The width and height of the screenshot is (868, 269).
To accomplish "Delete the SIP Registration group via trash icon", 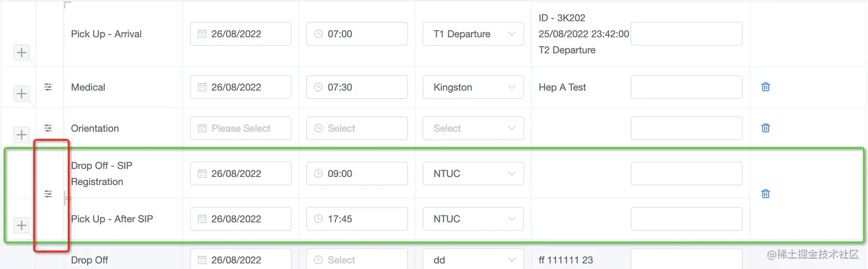I will [x=765, y=194].
